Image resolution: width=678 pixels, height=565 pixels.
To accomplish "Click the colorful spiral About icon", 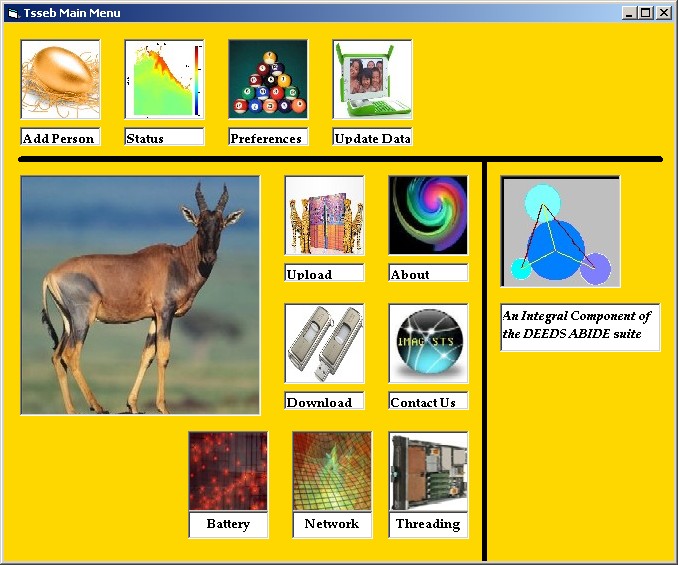I will point(428,216).
